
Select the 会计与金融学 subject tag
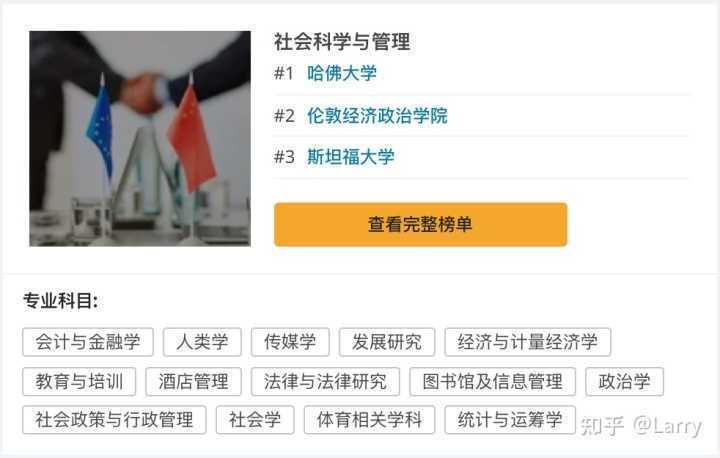coord(88,342)
